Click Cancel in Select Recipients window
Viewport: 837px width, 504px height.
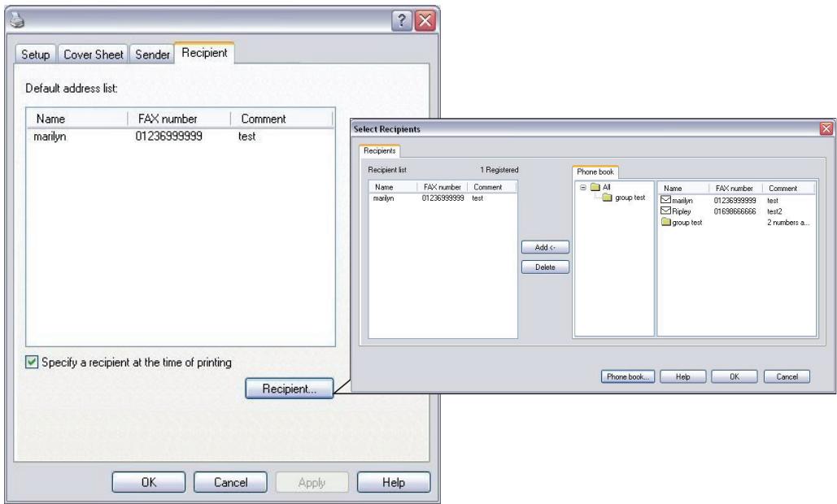(787, 376)
